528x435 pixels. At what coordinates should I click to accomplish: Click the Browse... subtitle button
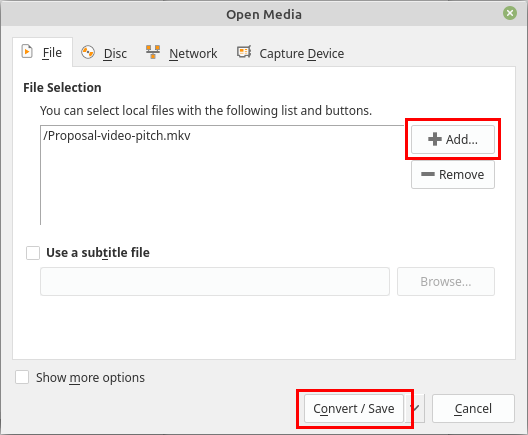tap(446, 281)
